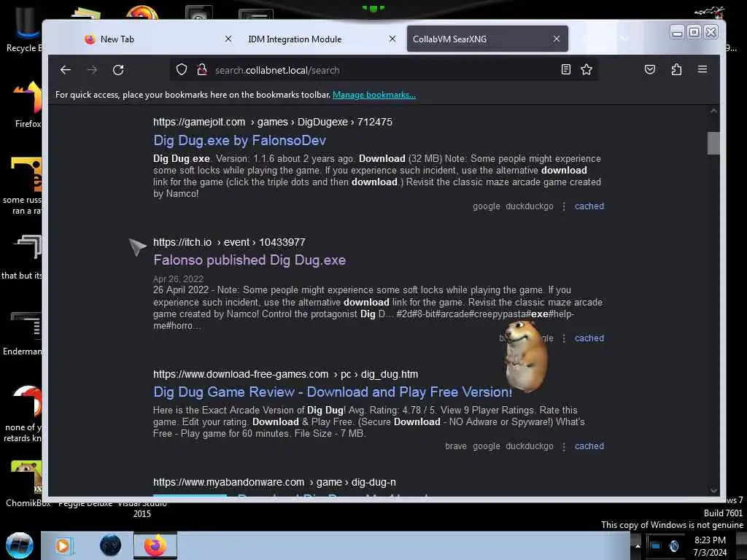
Task: Open the tabs list dropdown chevron
Action: (624, 39)
